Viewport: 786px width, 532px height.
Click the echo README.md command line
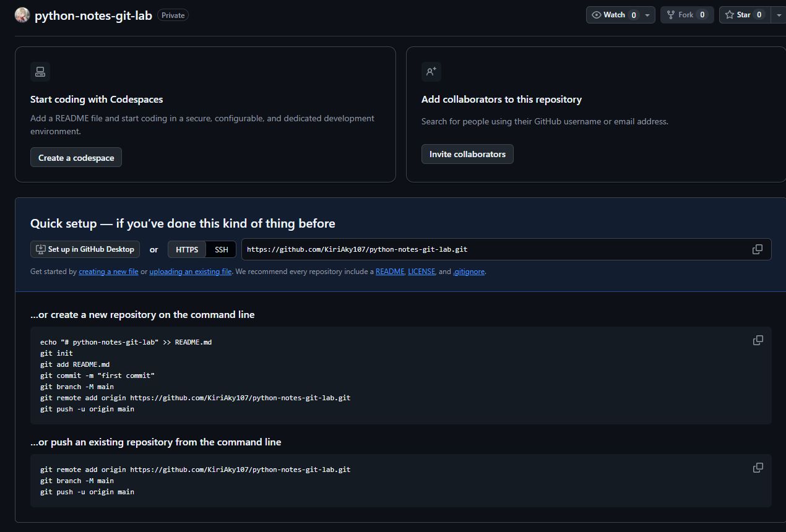(x=126, y=342)
